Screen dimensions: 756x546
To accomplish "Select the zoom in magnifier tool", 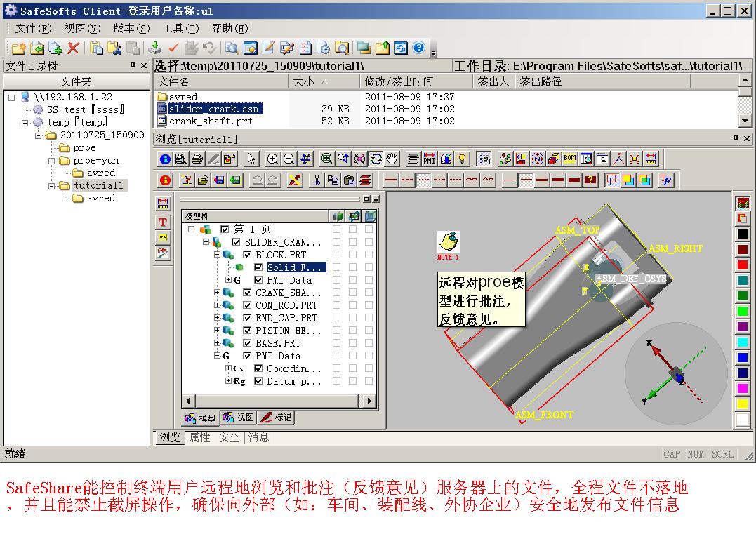I will click(272, 159).
